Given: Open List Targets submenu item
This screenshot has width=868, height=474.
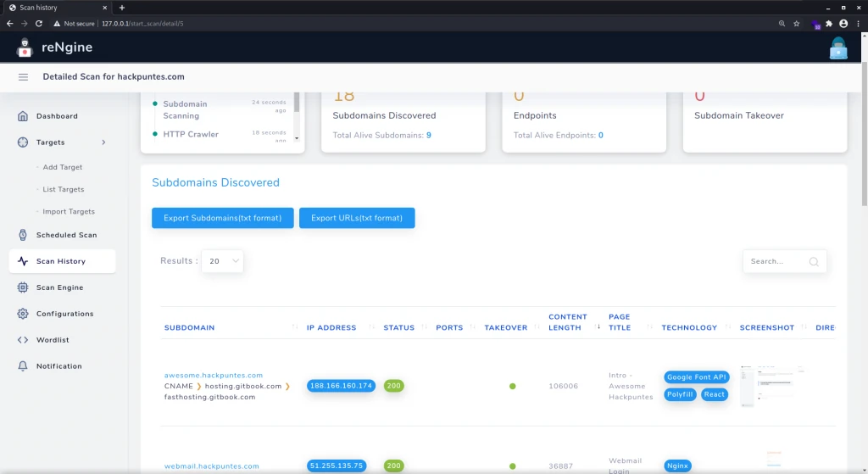Looking at the screenshot, I should click(63, 189).
